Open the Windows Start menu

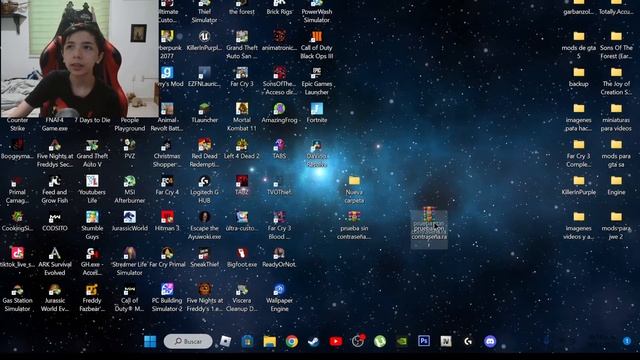[150, 341]
